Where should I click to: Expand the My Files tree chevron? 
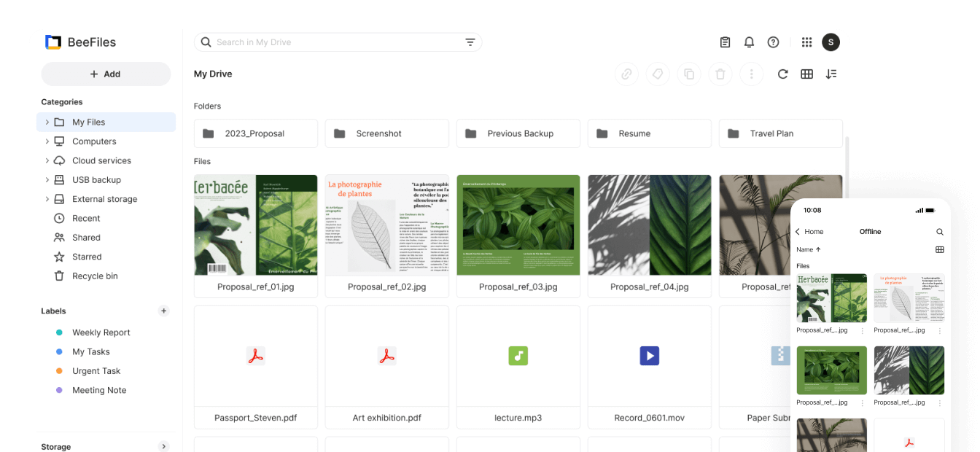coord(47,122)
